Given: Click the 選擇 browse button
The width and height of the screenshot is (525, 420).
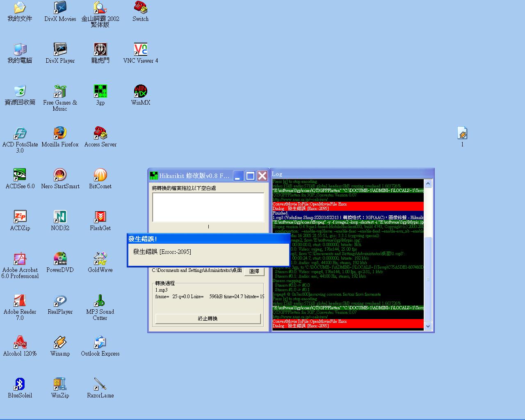Looking at the screenshot, I should 254,271.
